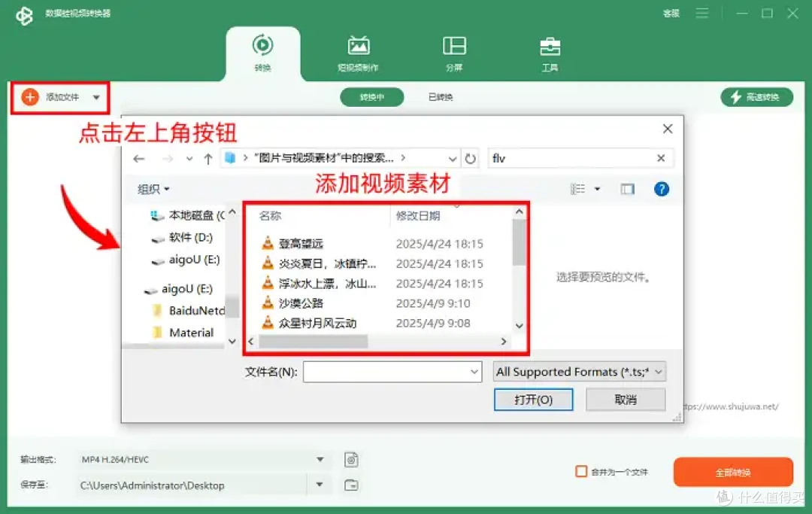812x514 pixels.
Task: Go back in file dialog
Action: pyautogui.click(x=139, y=159)
